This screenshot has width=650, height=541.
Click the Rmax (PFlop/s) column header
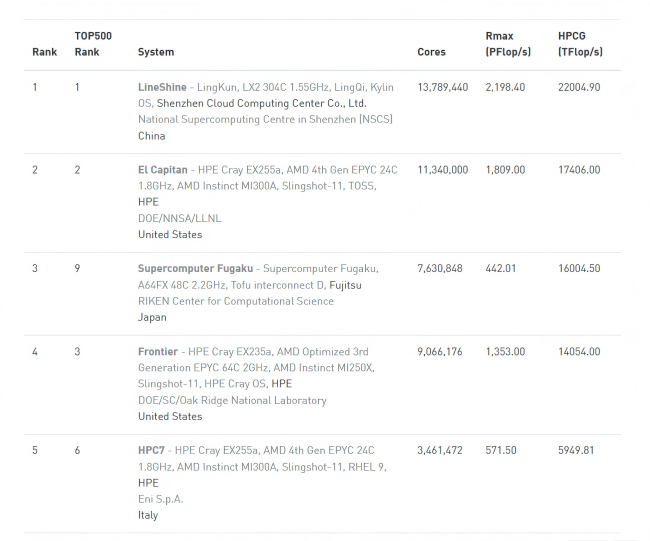click(x=508, y=44)
